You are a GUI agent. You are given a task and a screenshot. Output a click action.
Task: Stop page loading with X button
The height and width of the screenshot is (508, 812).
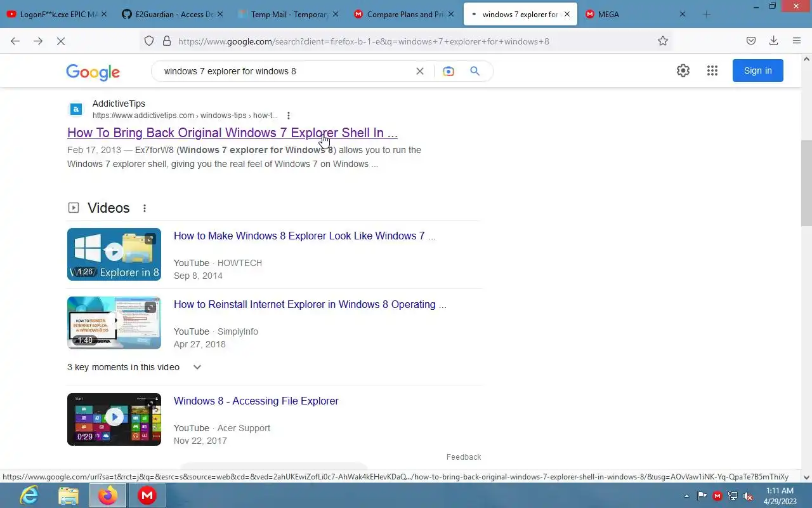point(61,41)
